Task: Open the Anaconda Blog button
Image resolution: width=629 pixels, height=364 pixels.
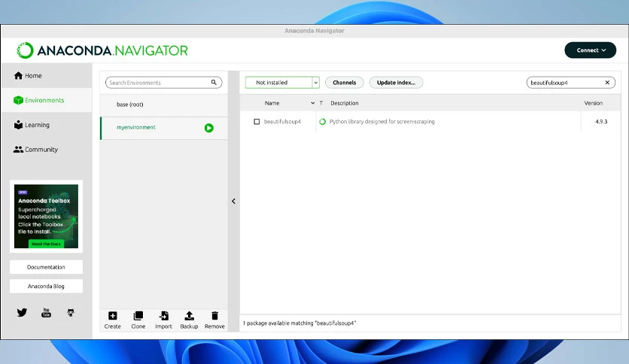Action: pyautogui.click(x=46, y=287)
